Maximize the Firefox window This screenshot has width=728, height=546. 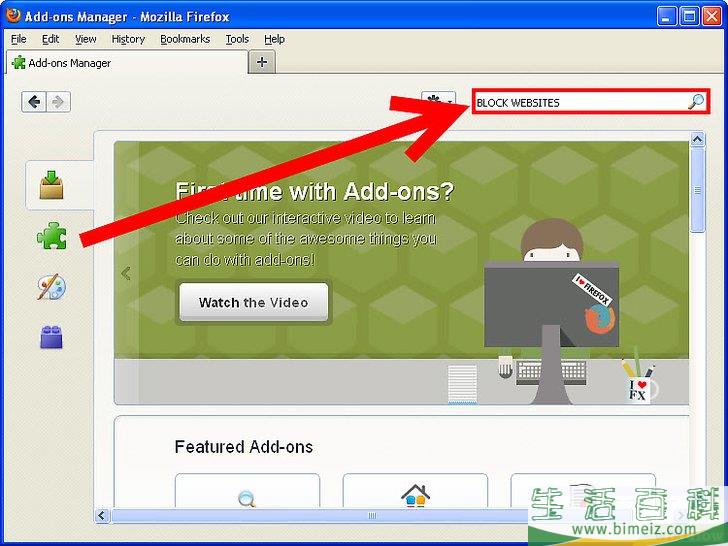[689, 17]
